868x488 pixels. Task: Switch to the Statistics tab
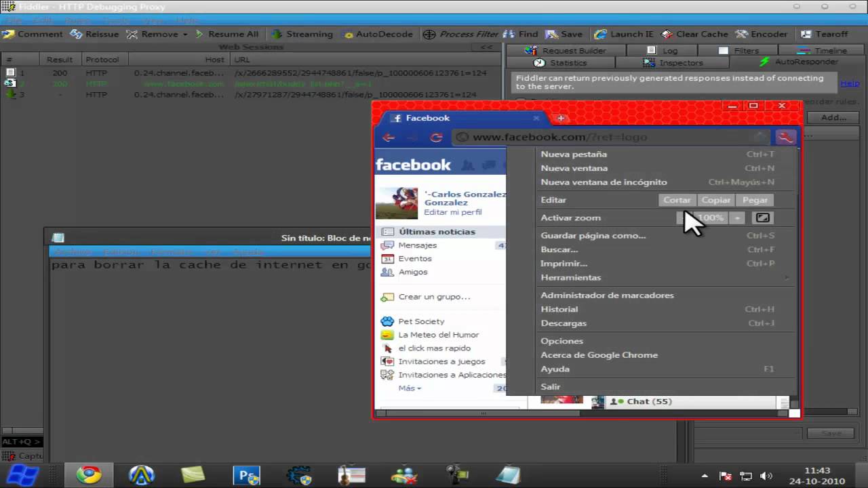click(561, 62)
